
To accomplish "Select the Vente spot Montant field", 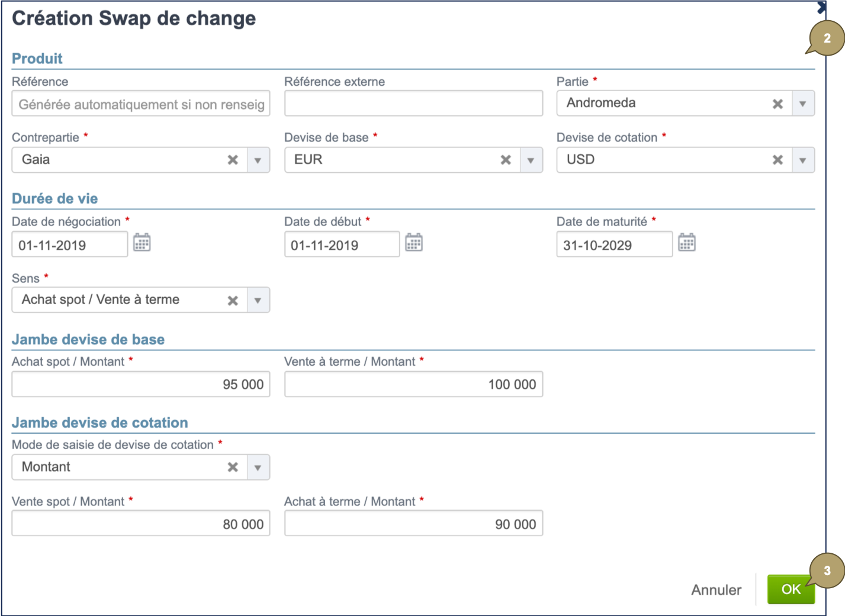I will click(140, 523).
